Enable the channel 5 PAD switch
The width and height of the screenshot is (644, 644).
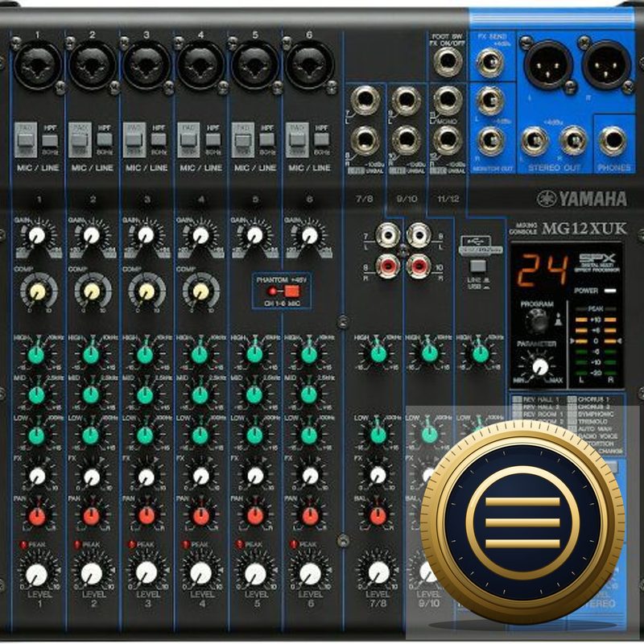(242, 139)
